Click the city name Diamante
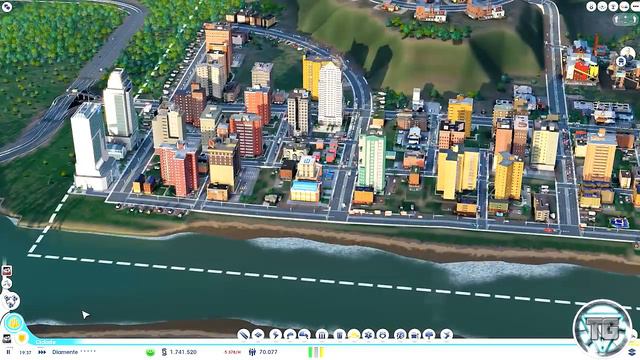This screenshot has width=640, height=360. pyautogui.click(x=65, y=352)
